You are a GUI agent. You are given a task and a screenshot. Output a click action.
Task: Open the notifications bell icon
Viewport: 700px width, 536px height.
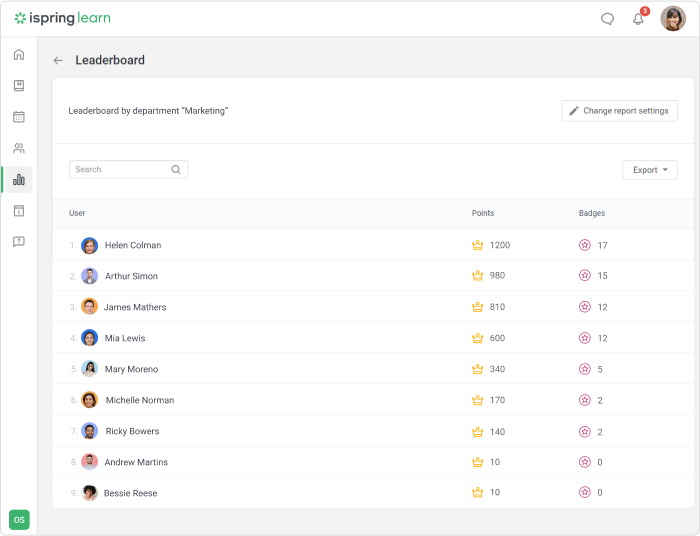pos(638,19)
